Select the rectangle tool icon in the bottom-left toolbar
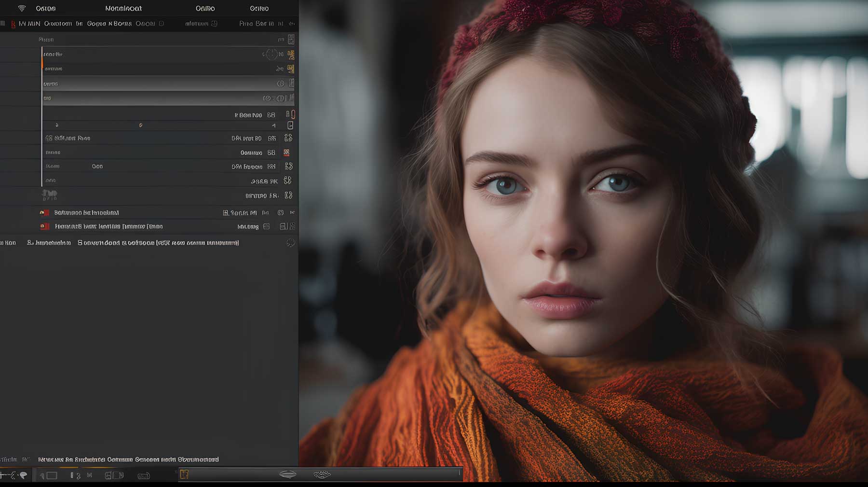The image size is (868, 487). (52, 475)
